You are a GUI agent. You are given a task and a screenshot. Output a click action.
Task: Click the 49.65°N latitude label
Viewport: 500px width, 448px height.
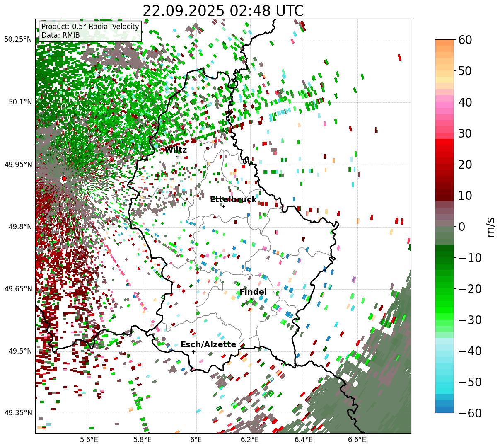pos(18,288)
